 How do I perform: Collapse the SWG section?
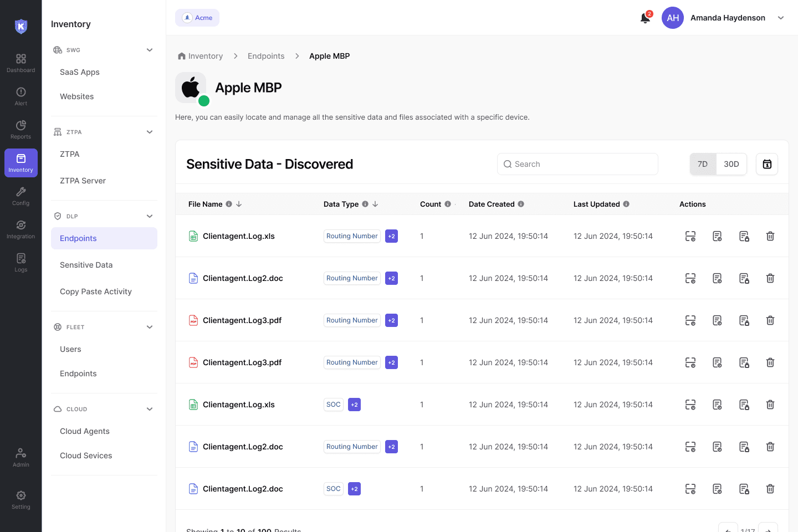[x=150, y=50]
